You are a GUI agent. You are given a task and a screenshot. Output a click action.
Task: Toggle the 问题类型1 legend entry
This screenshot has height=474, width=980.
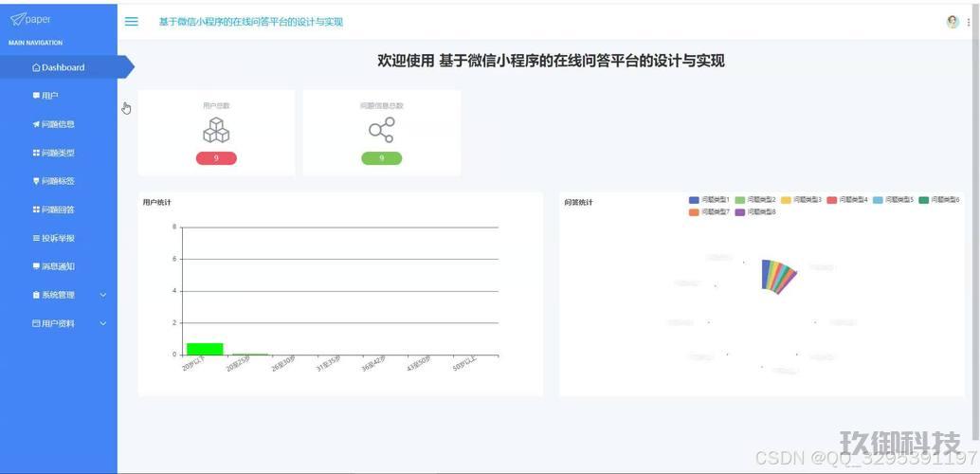[709, 199]
